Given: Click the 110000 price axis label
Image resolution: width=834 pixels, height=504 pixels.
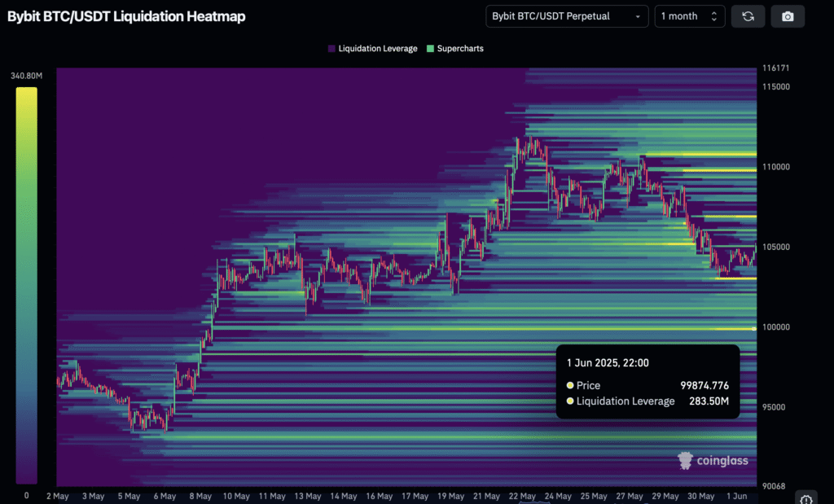Looking at the screenshot, I should pos(775,167).
